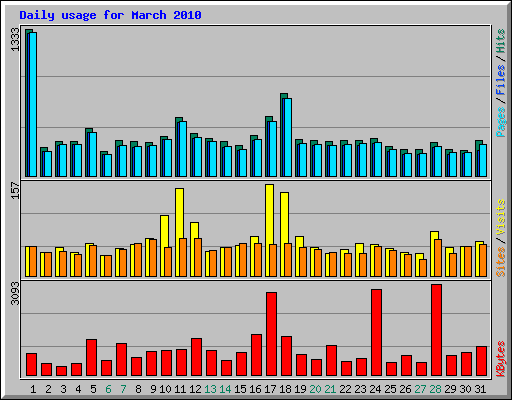Click the Hits legend label
The height and width of the screenshot is (400, 512).
click(x=501, y=41)
